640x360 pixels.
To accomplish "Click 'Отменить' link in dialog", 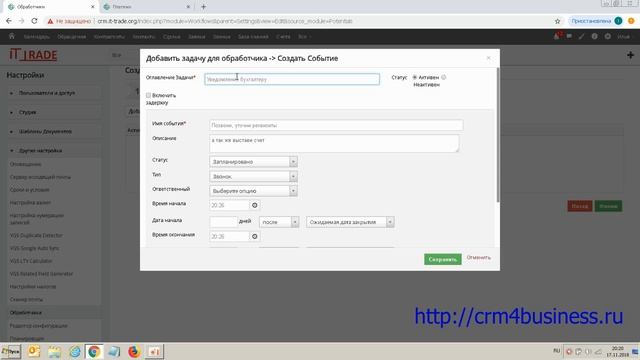I will click(x=478, y=258).
